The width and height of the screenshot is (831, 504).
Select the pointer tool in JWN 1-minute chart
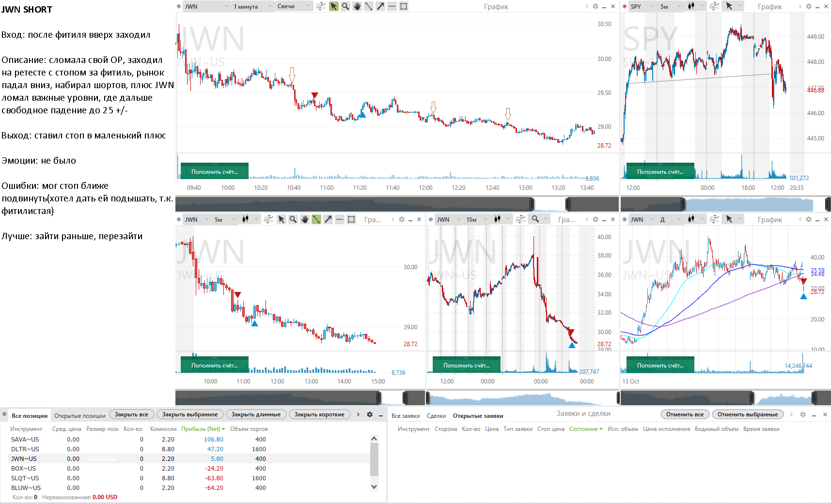pos(334,6)
